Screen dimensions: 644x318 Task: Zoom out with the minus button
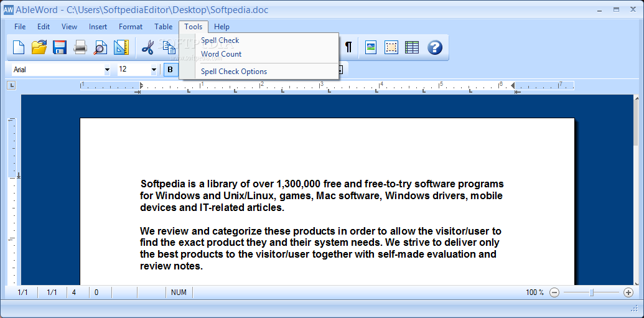click(x=554, y=292)
